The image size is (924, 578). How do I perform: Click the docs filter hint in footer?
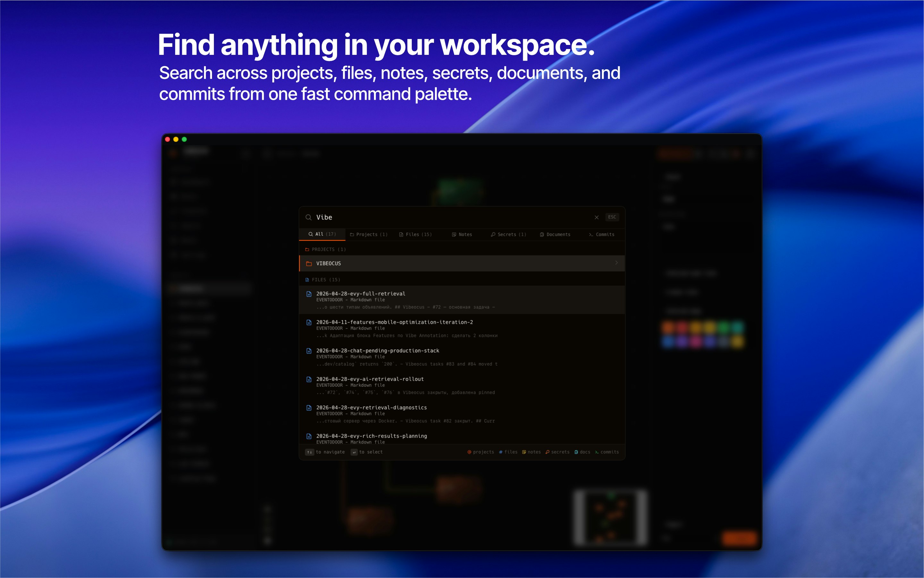click(x=582, y=452)
